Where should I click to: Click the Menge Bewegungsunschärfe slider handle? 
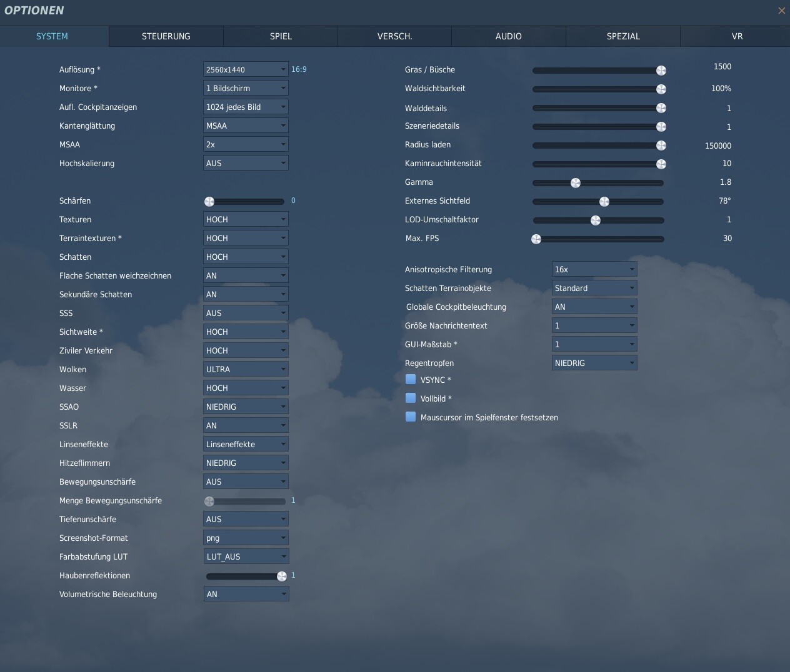point(209,501)
